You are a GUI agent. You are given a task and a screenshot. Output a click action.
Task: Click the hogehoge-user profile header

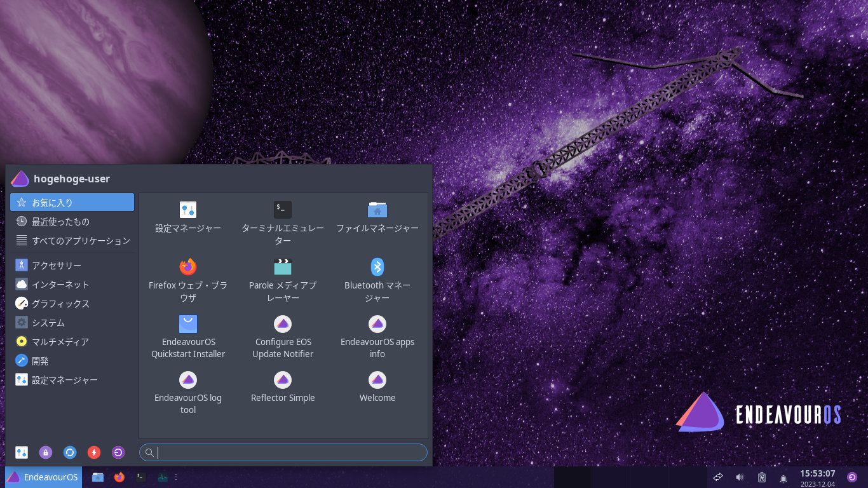click(x=61, y=179)
